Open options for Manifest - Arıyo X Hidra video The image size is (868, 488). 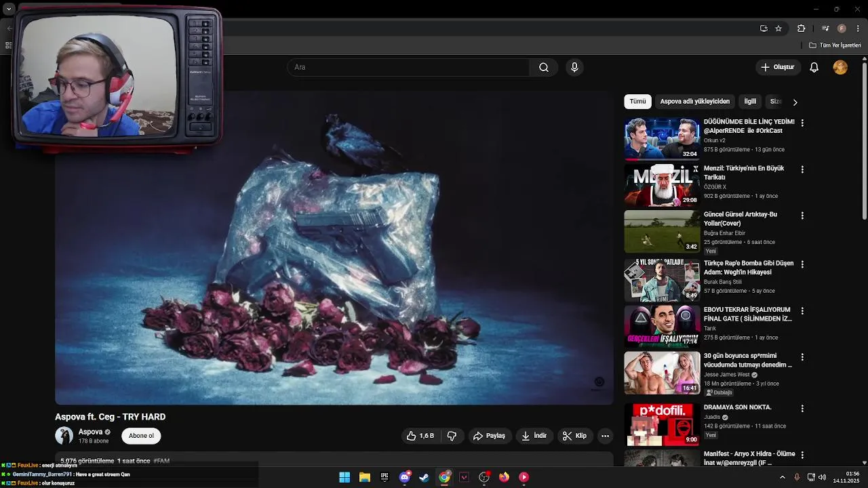coord(802,455)
